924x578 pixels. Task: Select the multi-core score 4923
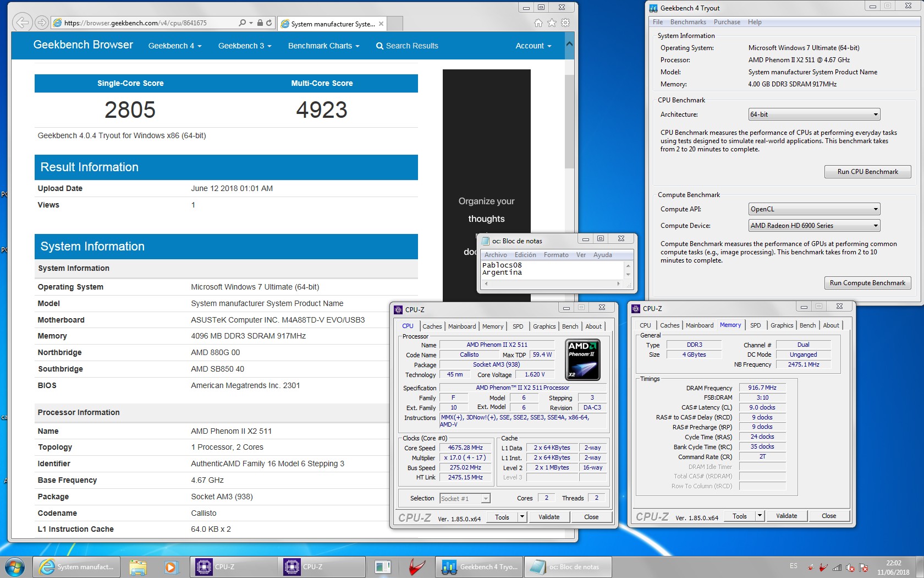pyautogui.click(x=322, y=110)
